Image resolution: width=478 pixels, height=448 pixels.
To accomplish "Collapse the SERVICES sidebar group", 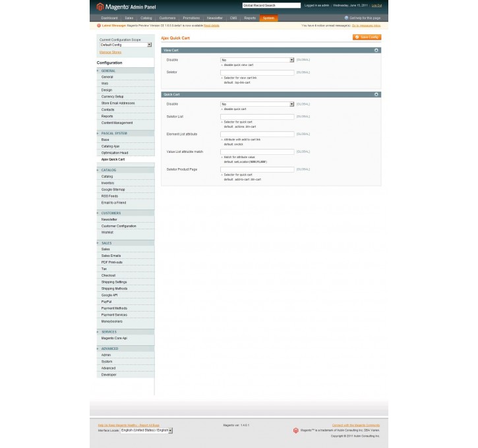I will 125,332.
